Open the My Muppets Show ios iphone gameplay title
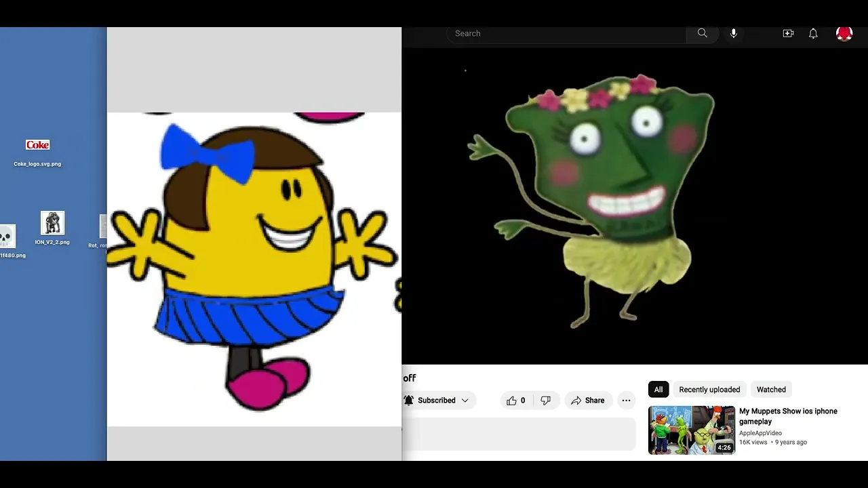The width and height of the screenshot is (868, 488). [x=788, y=416]
